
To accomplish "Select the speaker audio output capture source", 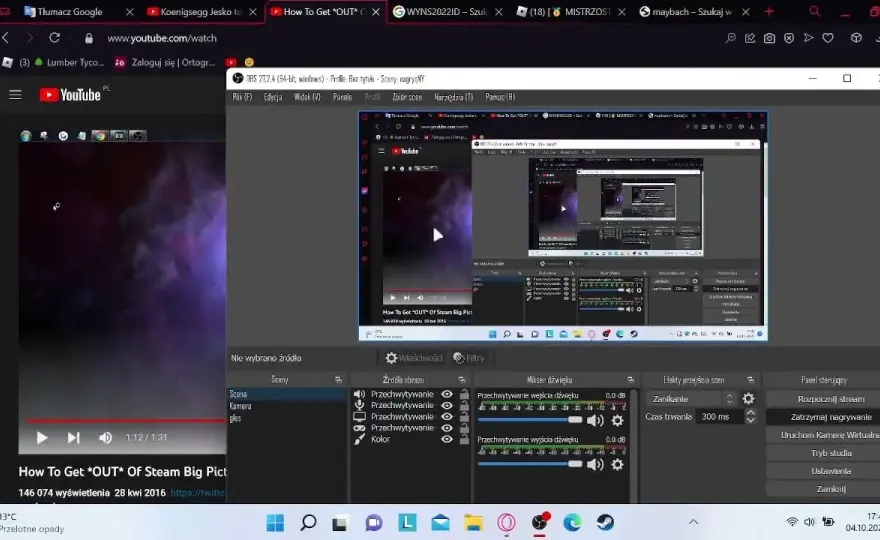I will tap(359, 394).
